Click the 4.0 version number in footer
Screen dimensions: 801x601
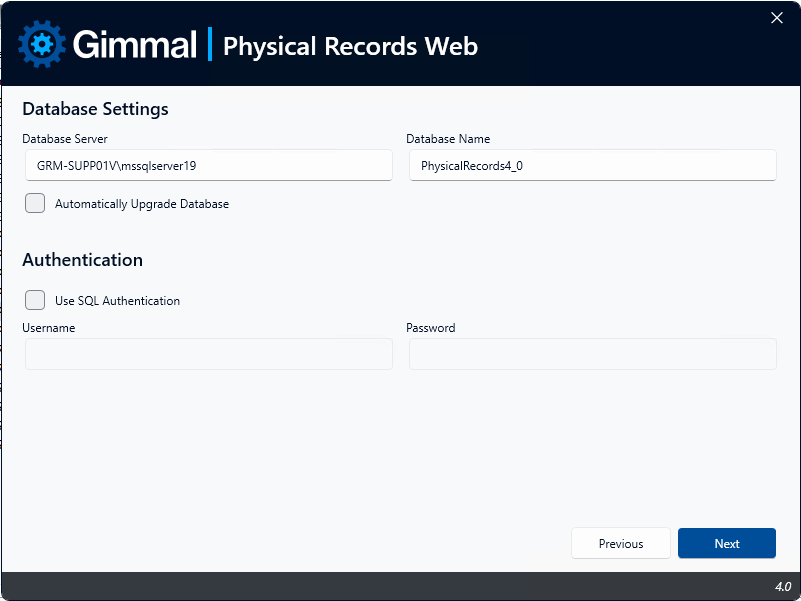[783, 587]
